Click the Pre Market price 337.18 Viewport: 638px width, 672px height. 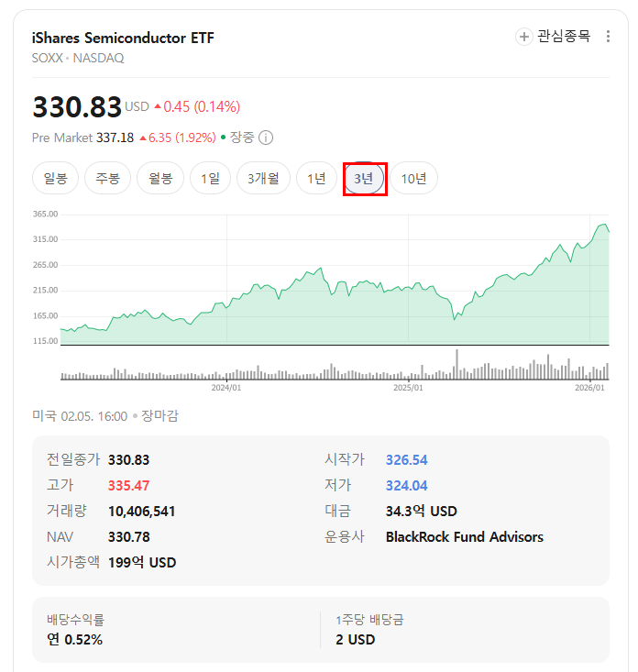(115, 138)
